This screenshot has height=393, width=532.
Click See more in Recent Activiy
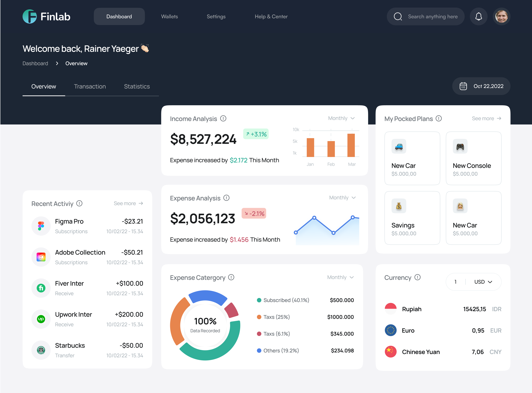pyautogui.click(x=128, y=203)
